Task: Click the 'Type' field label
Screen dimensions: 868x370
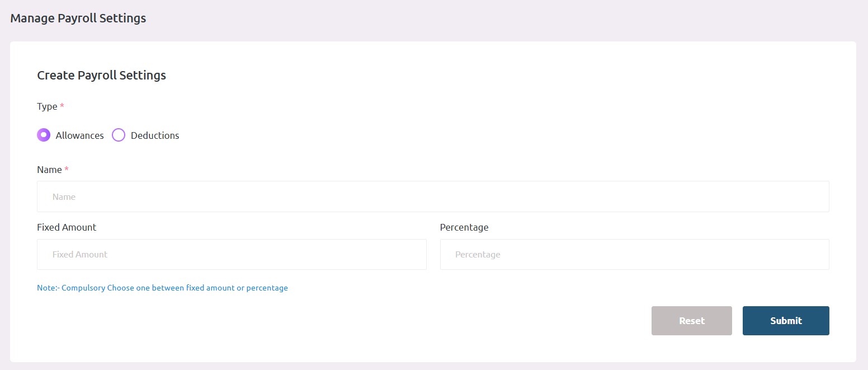Action: coord(47,106)
